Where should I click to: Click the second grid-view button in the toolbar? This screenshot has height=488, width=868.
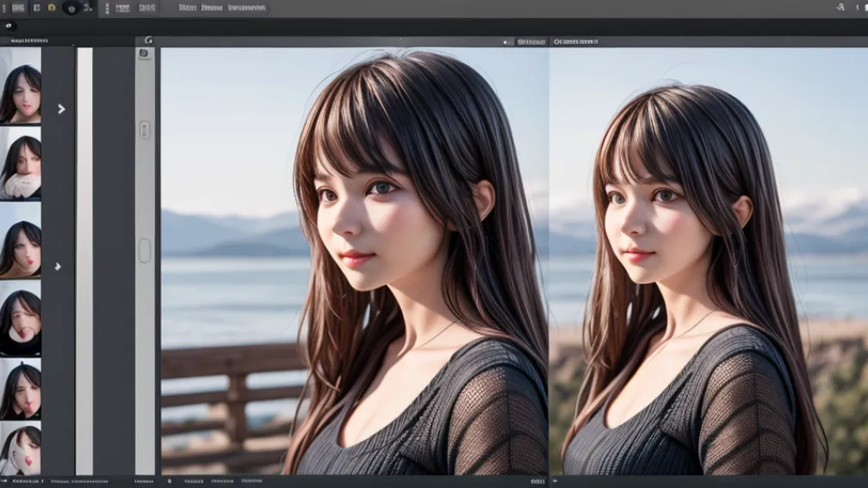tap(147, 8)
